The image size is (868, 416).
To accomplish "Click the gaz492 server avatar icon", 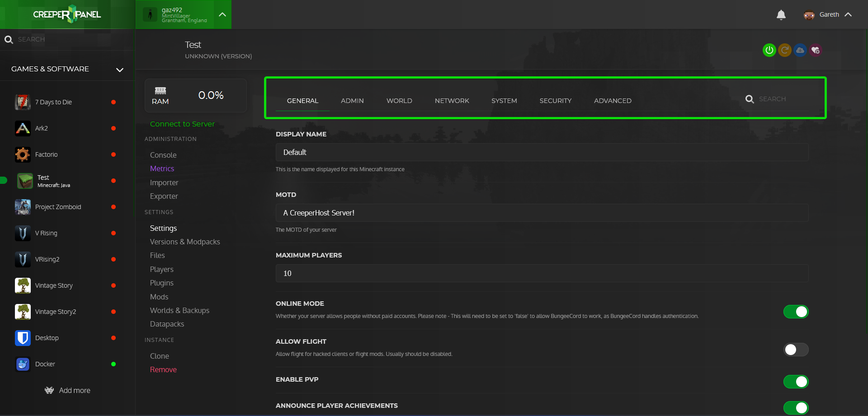I will (150, 14).
